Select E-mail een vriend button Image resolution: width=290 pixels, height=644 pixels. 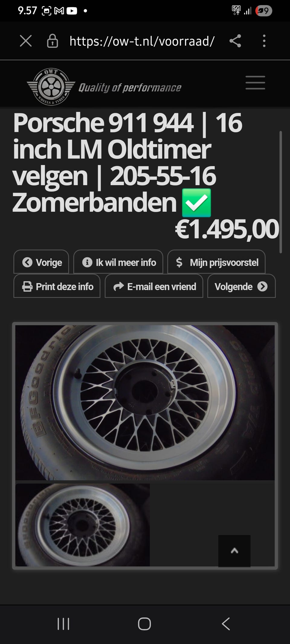point(154,286)
